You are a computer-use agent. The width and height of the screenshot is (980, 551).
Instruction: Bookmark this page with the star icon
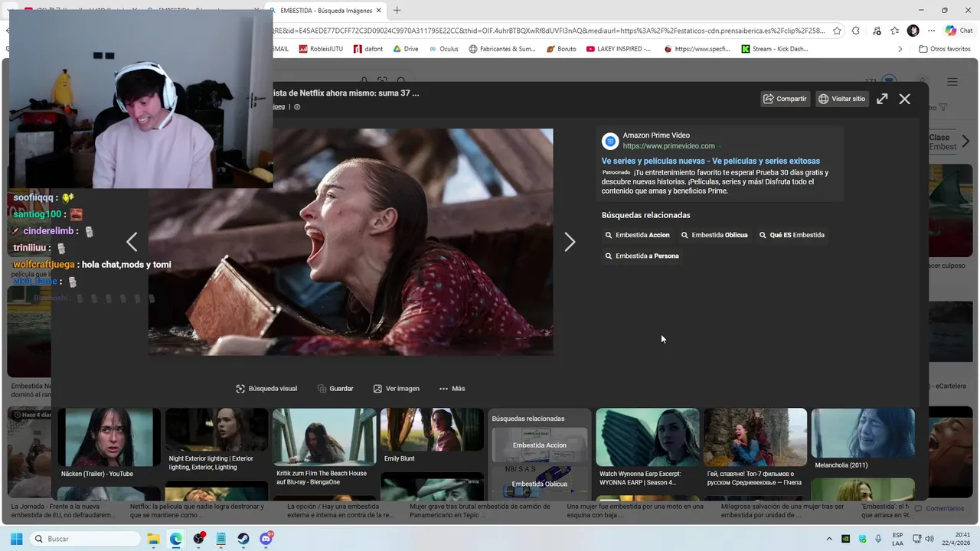pos(837,31)
